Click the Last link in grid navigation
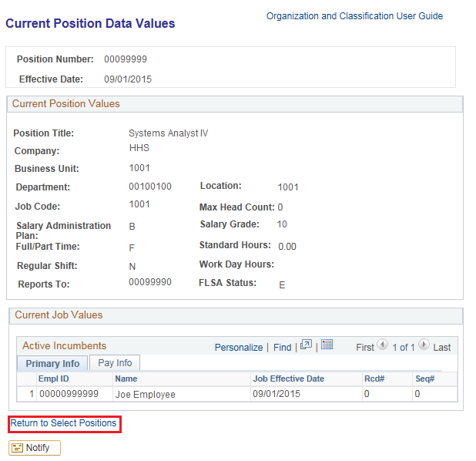476x461 pixels. pyautogui.click(x=442, y=348)
